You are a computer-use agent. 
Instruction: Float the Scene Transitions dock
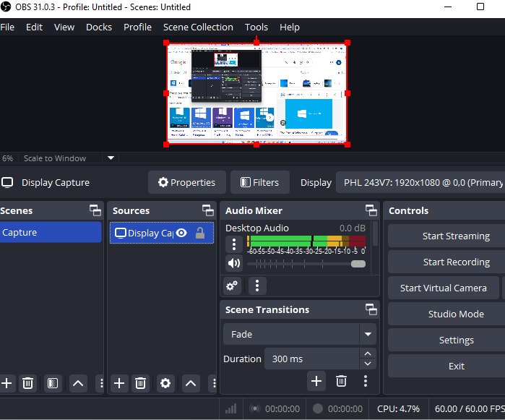point(371,309)
